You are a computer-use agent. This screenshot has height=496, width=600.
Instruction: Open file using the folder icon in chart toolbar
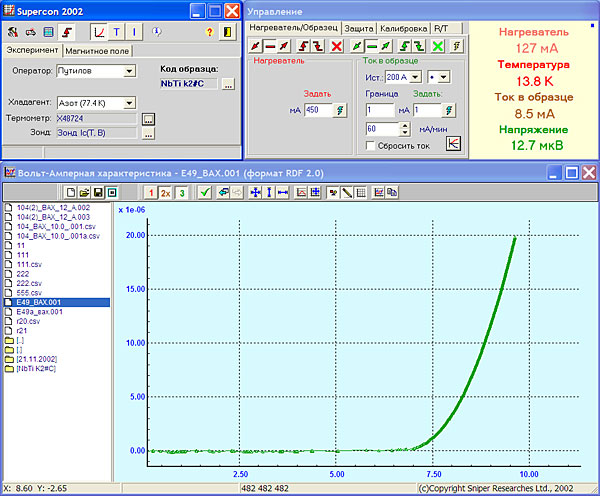point(84,193)
